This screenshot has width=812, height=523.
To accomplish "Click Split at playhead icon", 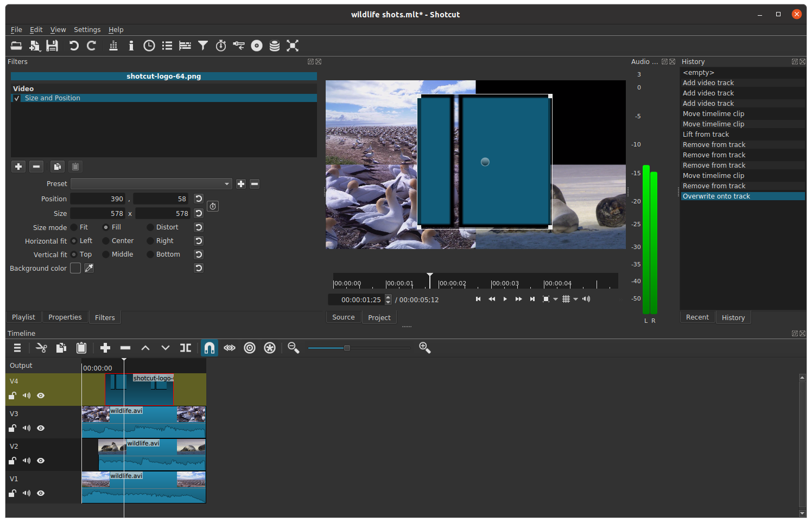I will point(186,348).
